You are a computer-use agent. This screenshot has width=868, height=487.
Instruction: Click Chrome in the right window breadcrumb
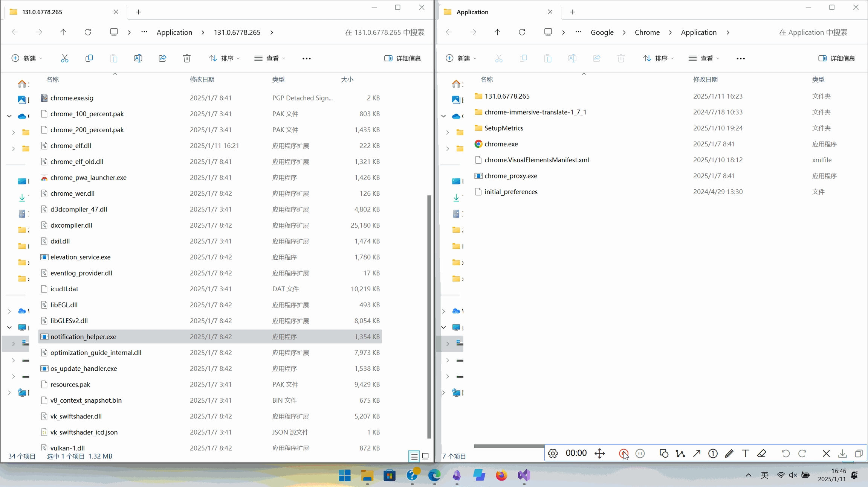647,32
